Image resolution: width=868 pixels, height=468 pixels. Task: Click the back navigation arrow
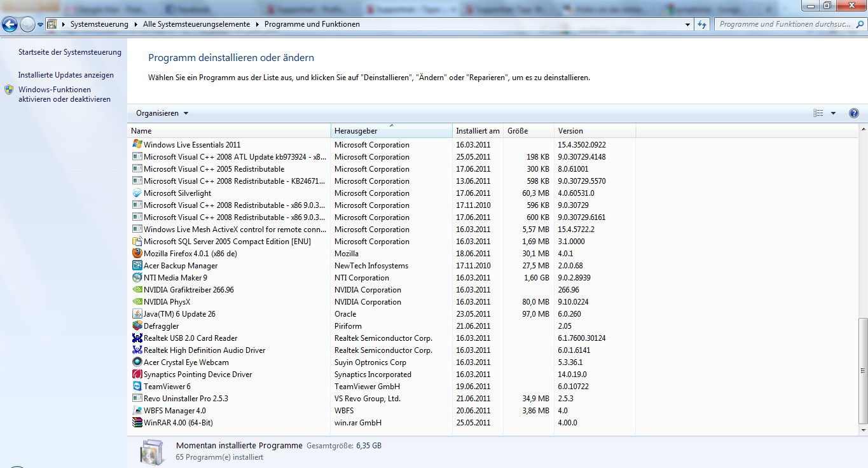tap(10, 24)
